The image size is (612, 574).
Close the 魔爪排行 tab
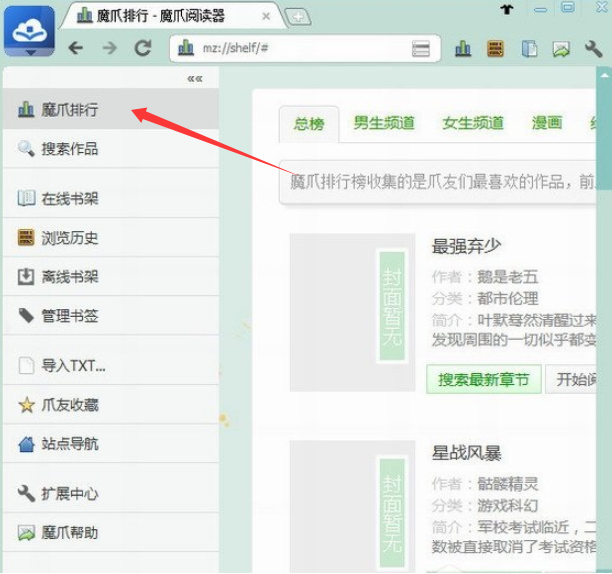pos(266,16)
